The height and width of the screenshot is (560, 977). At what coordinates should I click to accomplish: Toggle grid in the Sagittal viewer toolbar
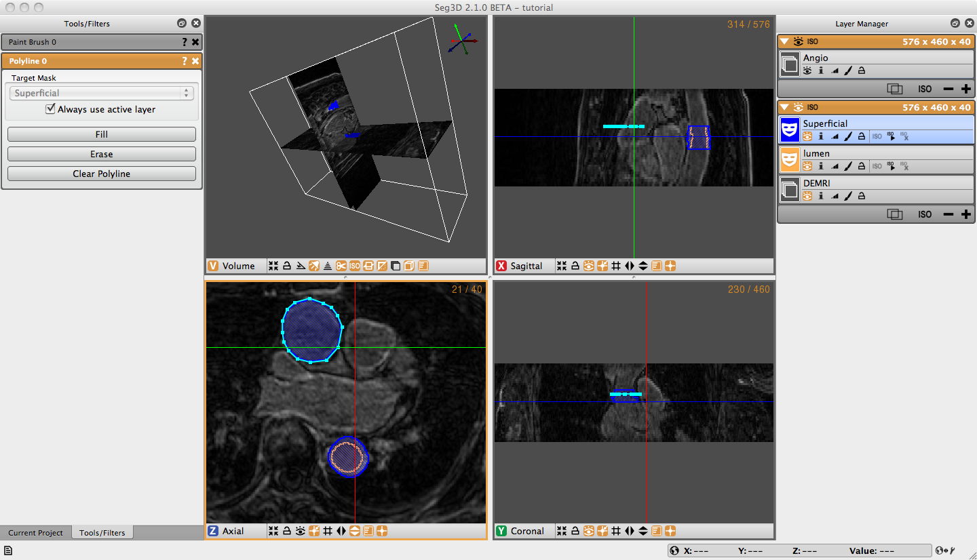click(616, 266)
